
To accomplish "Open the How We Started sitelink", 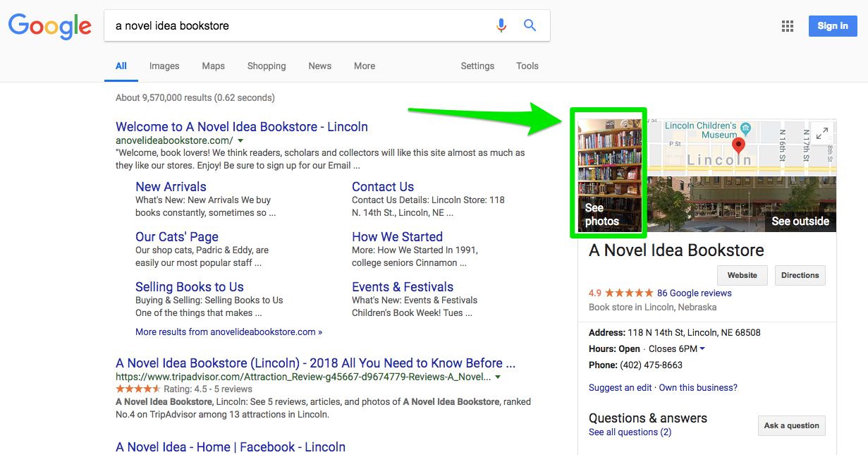I will click(397, 237).
